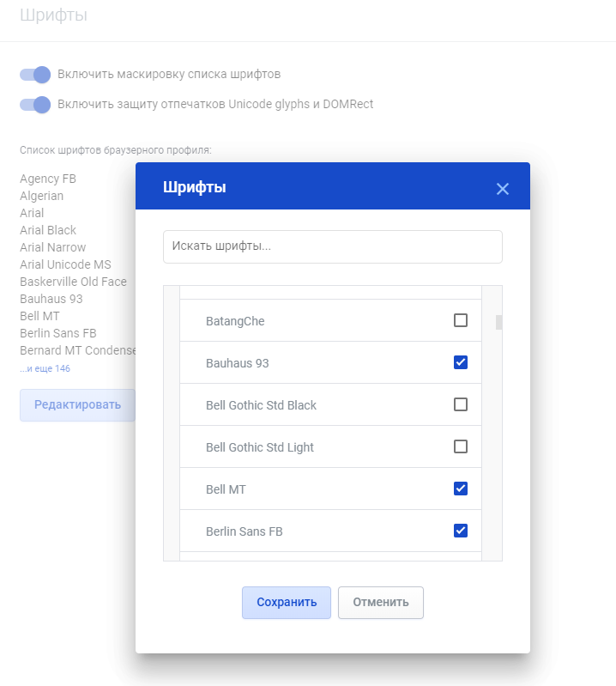Click the Сохранить button
Image resolution: width=616 pixels, height=686 pixels.
287,603
